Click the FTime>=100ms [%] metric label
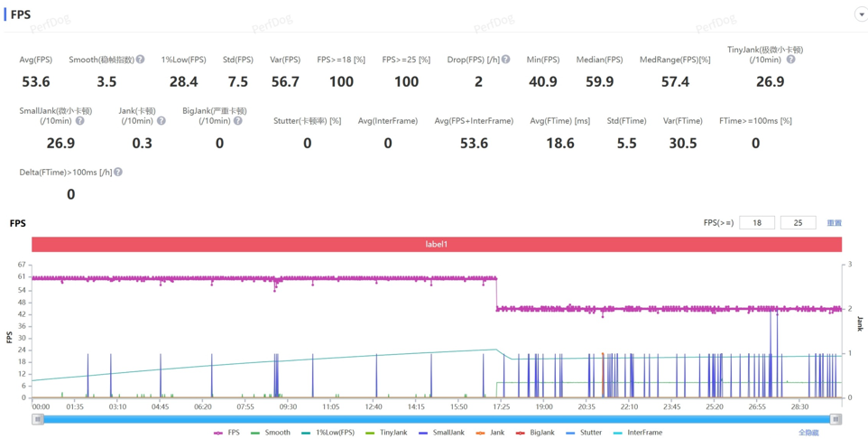This screenshot has width=868, height=439. 755,121
